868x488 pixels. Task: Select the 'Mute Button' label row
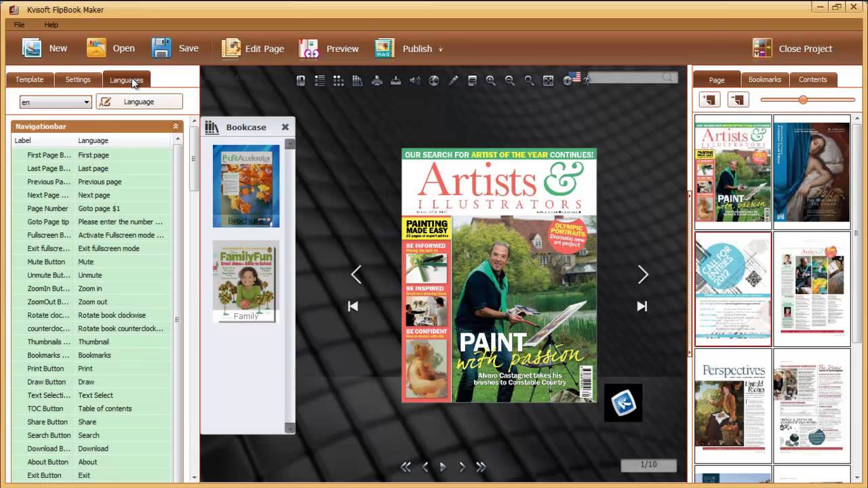tap(46, 262)
